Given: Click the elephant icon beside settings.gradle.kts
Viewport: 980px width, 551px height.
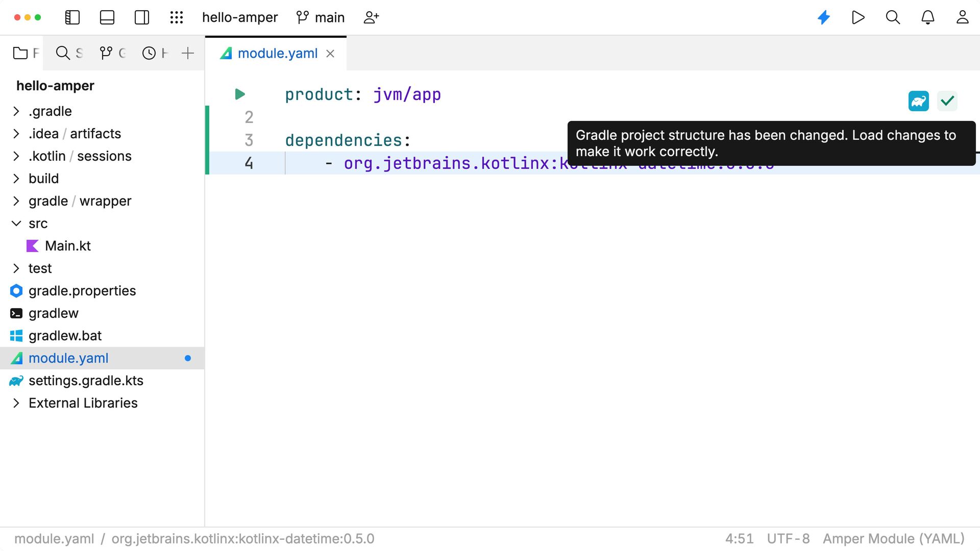Looking at the screenshot, I should (16, 381).
